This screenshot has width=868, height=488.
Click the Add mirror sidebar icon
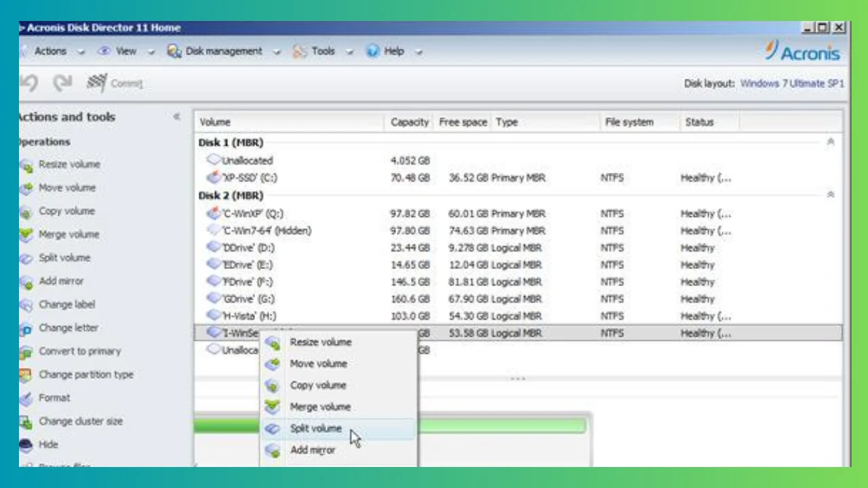26,282
